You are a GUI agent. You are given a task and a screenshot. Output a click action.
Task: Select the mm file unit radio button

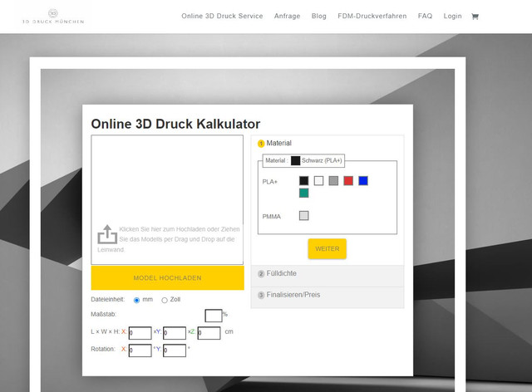tap(136, 300)
